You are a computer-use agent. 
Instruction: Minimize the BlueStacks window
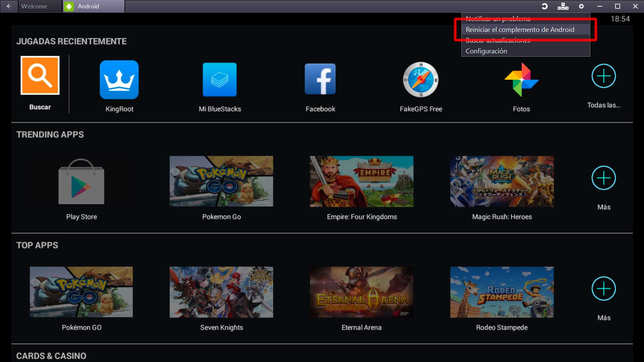click(x=600, y=6)
